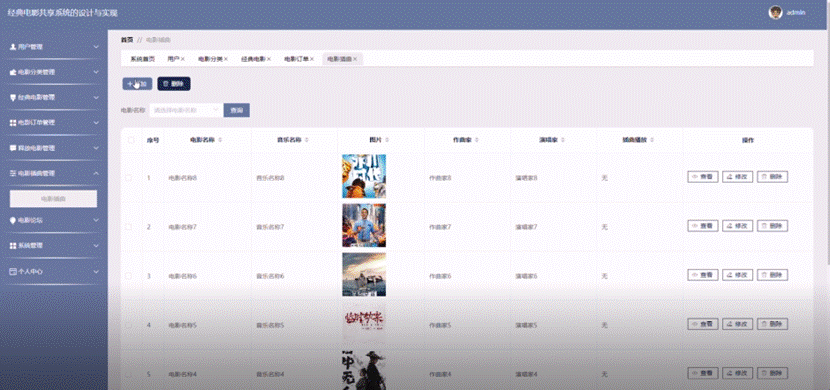Sort by 插曲播放 column arrows
Viewport: 830px width, 390px height.
click(x=652, y=140)
